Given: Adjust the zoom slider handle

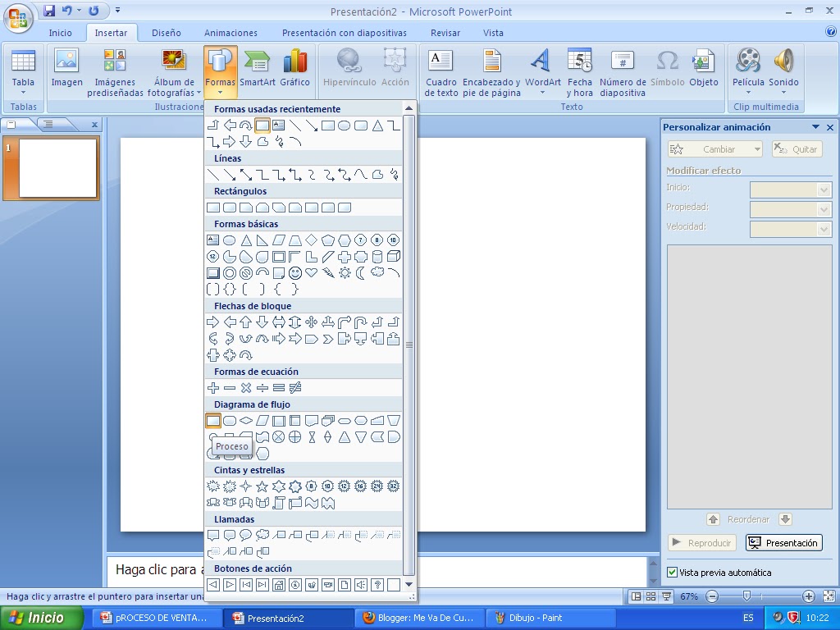Looking at the screenshot, I should coord(746,596).
